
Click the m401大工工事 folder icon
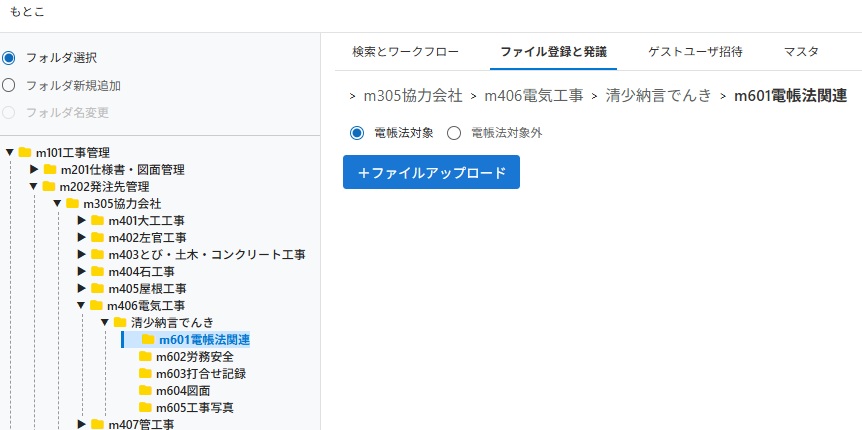[98, 220]
